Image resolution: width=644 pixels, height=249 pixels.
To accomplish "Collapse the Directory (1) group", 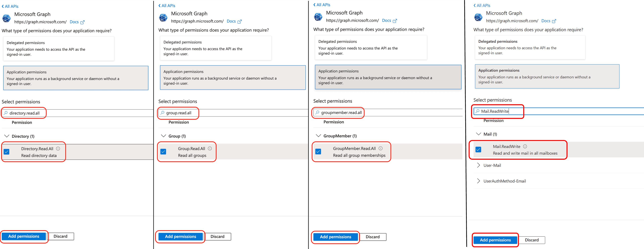I will pyautogui.click(x=7, y=136).
